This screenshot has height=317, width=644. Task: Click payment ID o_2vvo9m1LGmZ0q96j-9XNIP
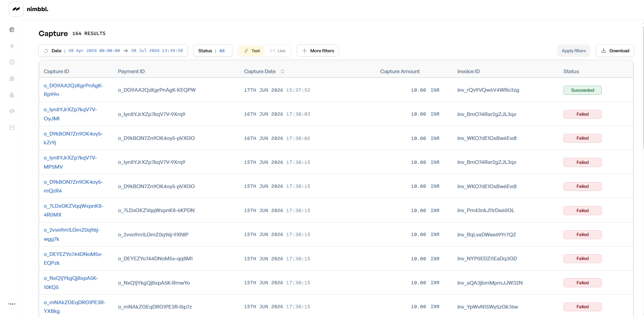tap(153, 235)
